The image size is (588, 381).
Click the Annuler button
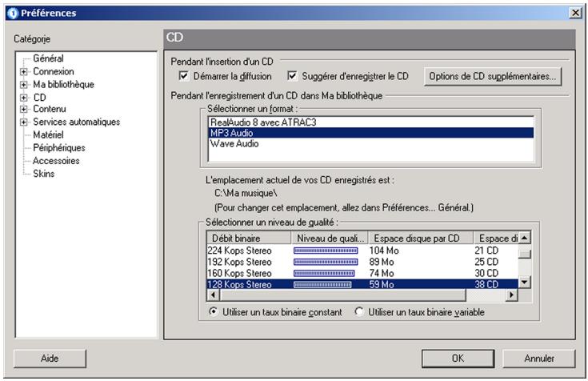tap(539, 359)
